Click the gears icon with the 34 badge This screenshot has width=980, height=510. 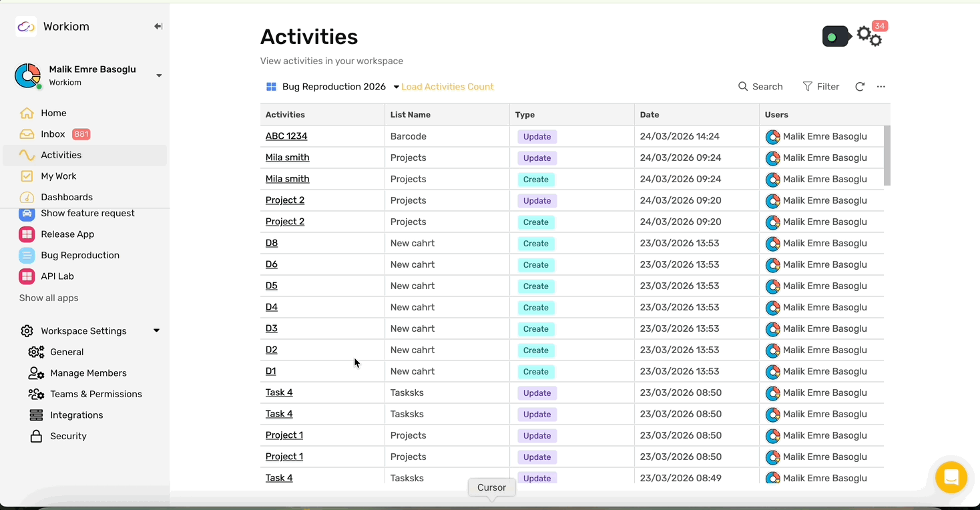(869, 36)
